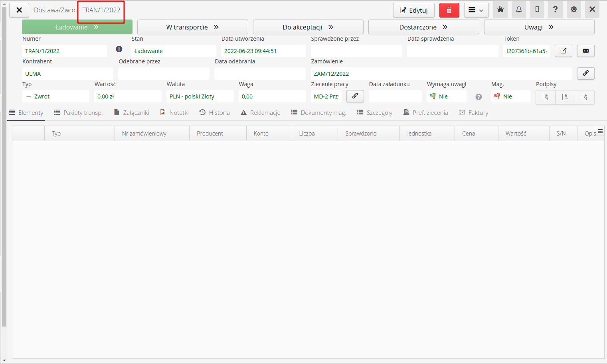
Task: Advance status with the Dostarczone button
Action: [423, 27]
